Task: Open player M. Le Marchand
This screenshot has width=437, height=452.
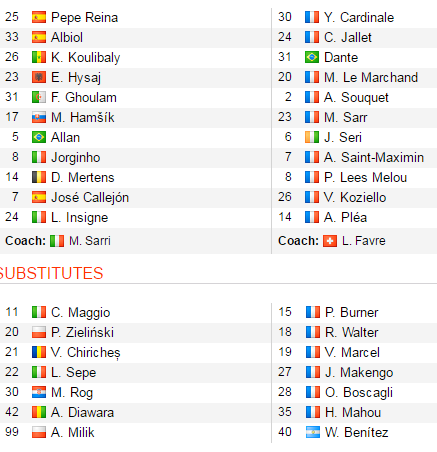Action: click(371, 77)
